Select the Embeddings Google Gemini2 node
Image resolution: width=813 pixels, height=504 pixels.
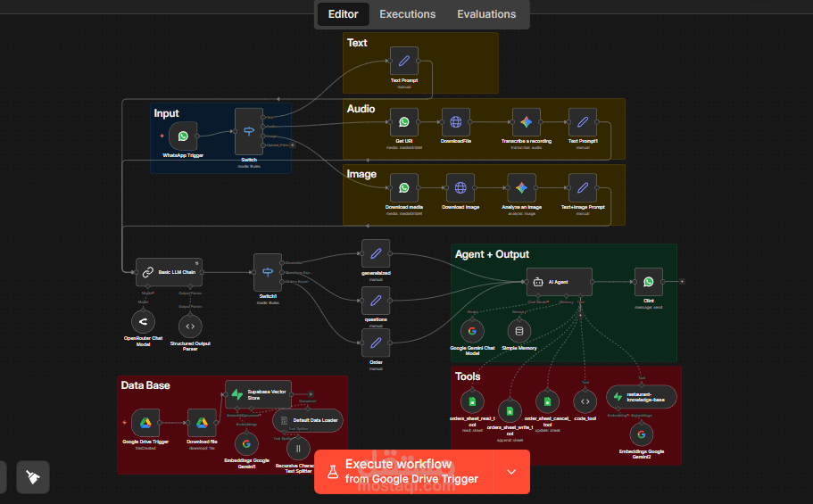pyautogui.click(x=642, y=434)
